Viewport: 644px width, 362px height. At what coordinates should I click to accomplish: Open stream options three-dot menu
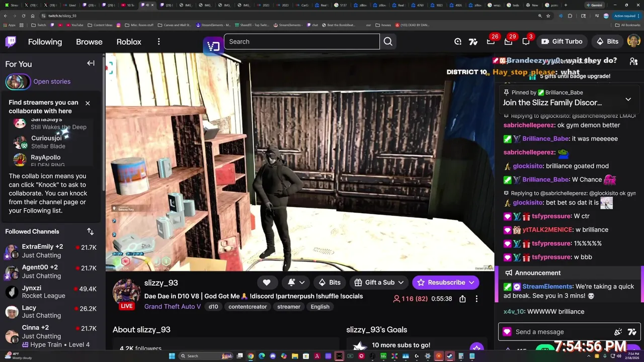point(476,299)
